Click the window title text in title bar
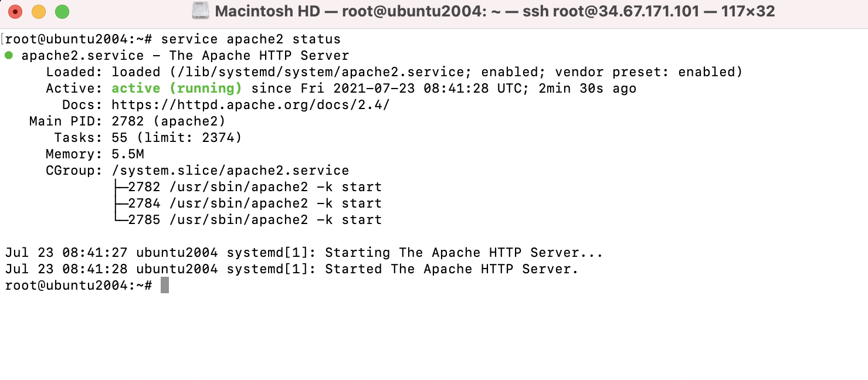Viewport: 868px width, 380px height. coord(495,11)
